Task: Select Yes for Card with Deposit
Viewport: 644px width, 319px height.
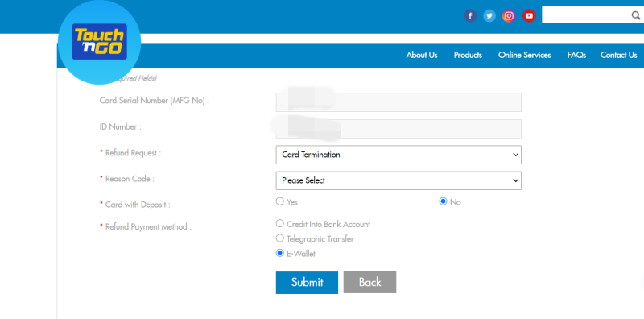Action: pyautogui.click(x=279, y=201)
